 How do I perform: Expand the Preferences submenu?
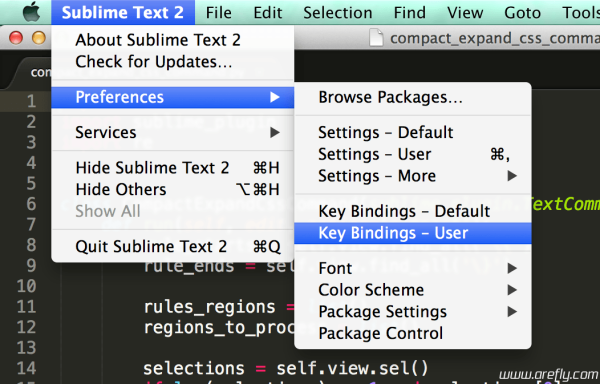click(173, 97)
